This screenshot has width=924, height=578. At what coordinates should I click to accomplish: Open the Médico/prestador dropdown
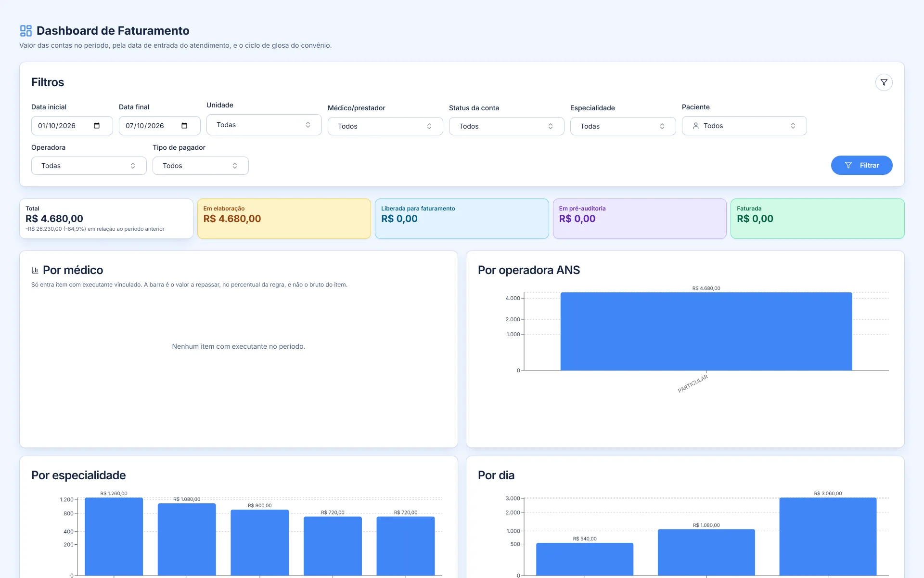385,126
